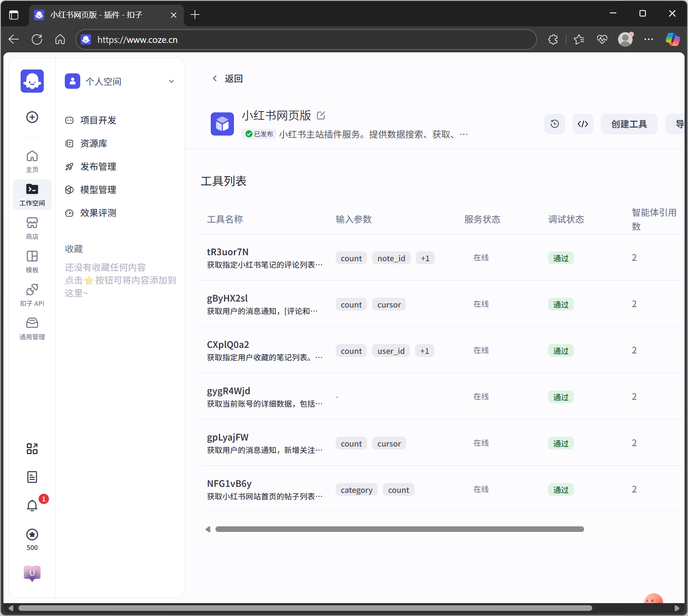
Task: Expand truncated plugin description ellipsis
Action: 464,135
